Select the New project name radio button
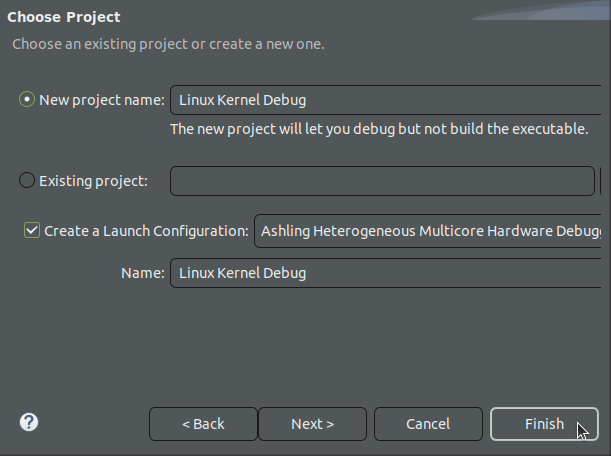This screenshot has height=456, width=611. pyautogui.click(x=27, y=100)
